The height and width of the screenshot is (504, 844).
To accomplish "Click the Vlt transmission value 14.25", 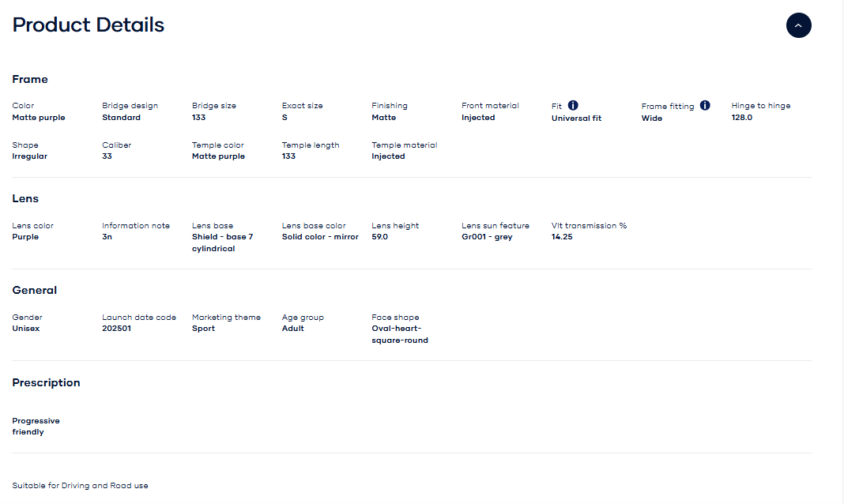I will coord(561,237).
